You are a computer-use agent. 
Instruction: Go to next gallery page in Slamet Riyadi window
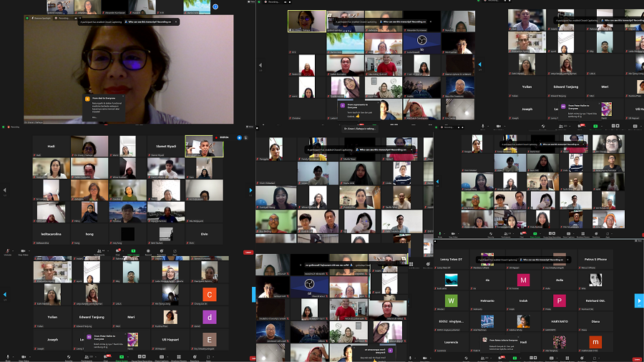[250, 190]
